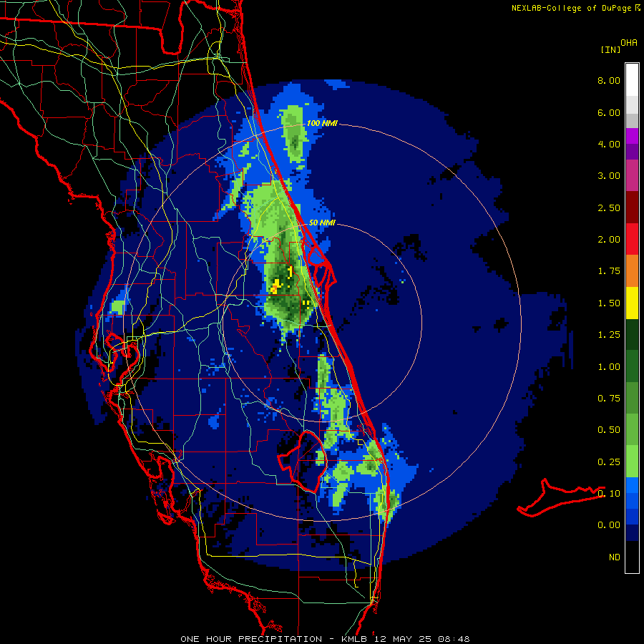Screen dimensions: 644x644
Task: Click the 1.75 inch scale label
Action: point(609,271)
